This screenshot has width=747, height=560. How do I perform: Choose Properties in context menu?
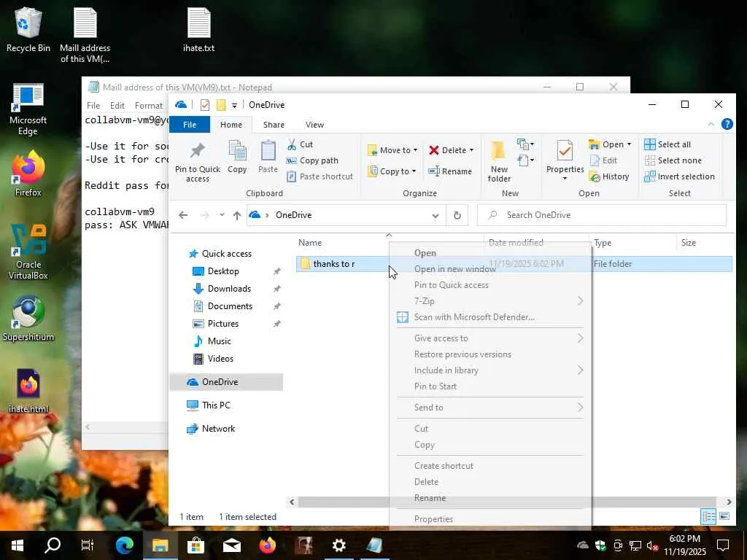(489, 519)
